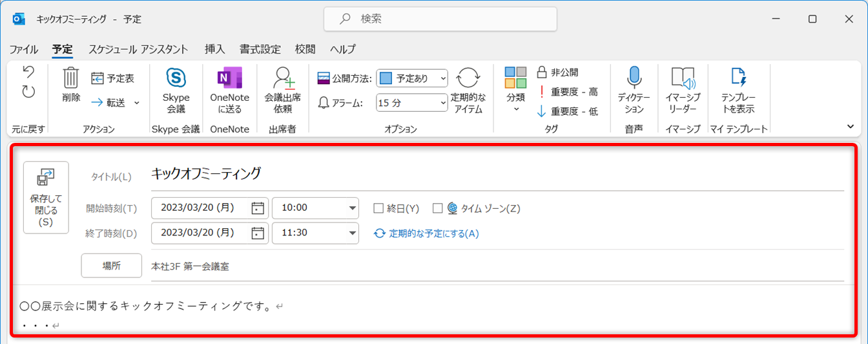The width and height of the screenshot is (868, 344).
Task: Open the アラーム 15 分 dropdown
Action: (442, 102)
